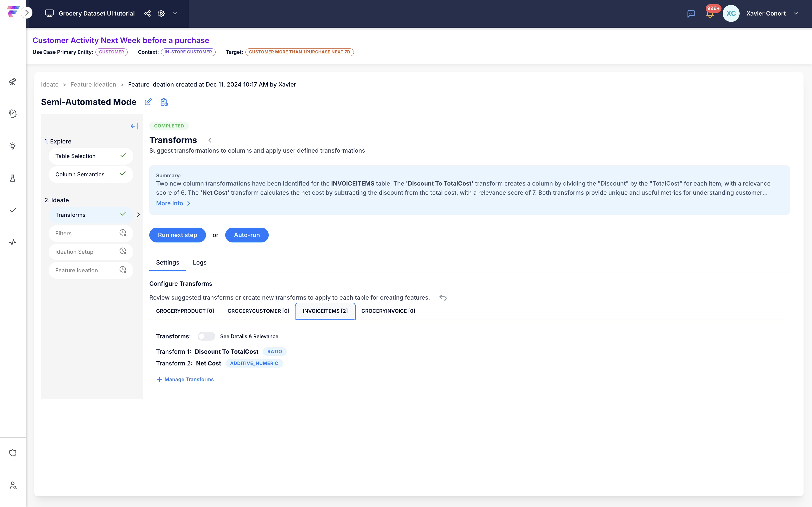Collapse the steps panel arrow icon
The width and height of the screenshot is (812, 507).
pyautogui.click(x=134, y=126)
